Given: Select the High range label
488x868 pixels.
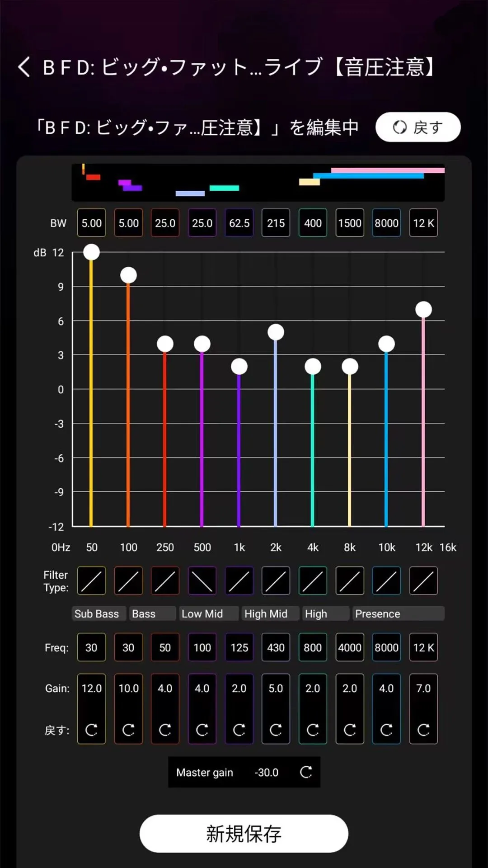Looking at the screenshot, I should 325,613.
